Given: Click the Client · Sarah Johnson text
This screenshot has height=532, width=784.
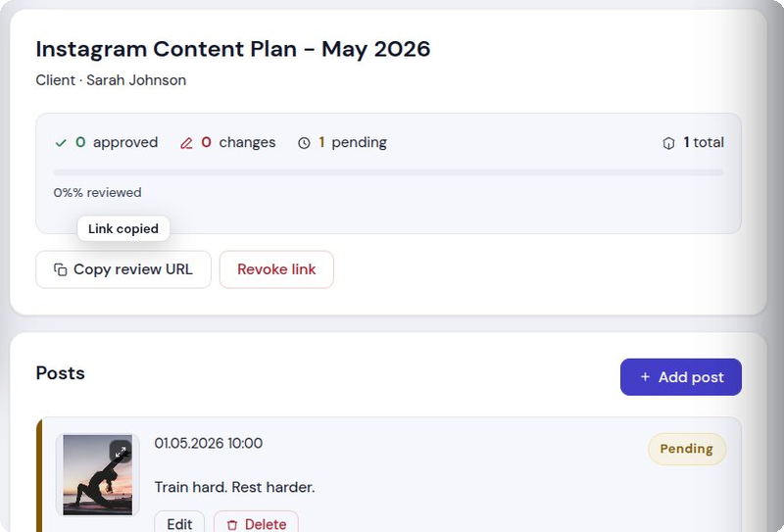Looking at the screenshot, I should coord(111,80).
